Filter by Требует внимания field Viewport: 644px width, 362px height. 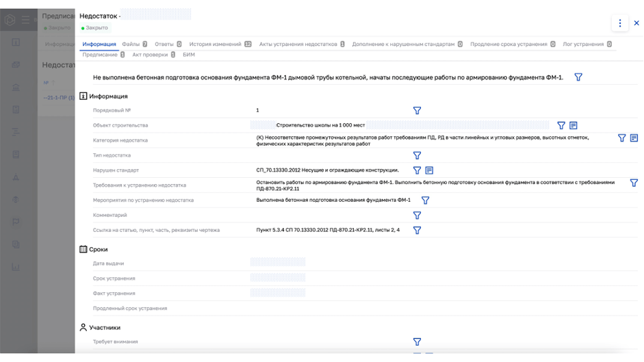point(417,341)
